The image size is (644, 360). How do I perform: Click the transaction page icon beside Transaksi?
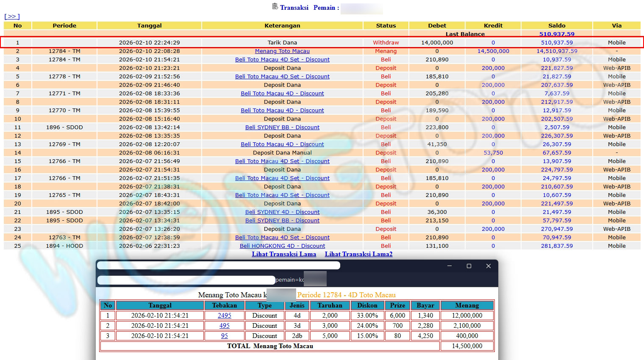pos(275,6)
